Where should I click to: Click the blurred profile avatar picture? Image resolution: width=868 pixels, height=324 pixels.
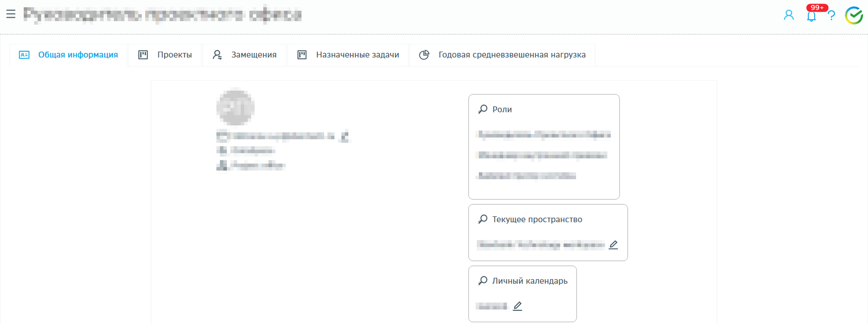tap(235, 107)
